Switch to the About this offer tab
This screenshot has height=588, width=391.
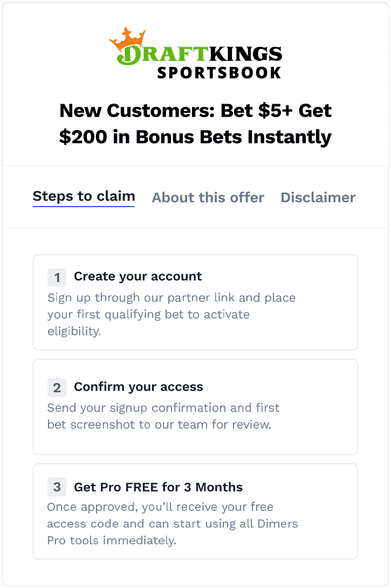[208, 197]
